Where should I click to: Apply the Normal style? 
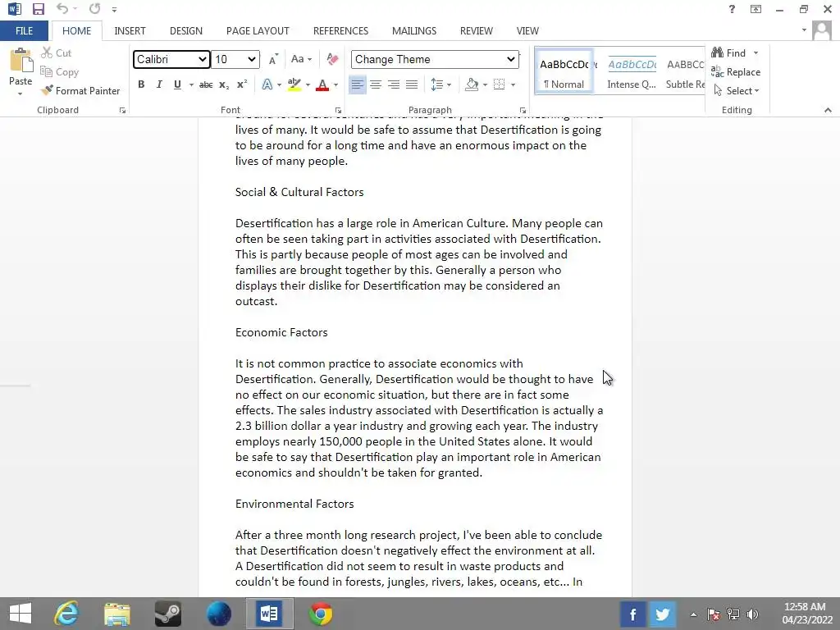coord(564,73)
